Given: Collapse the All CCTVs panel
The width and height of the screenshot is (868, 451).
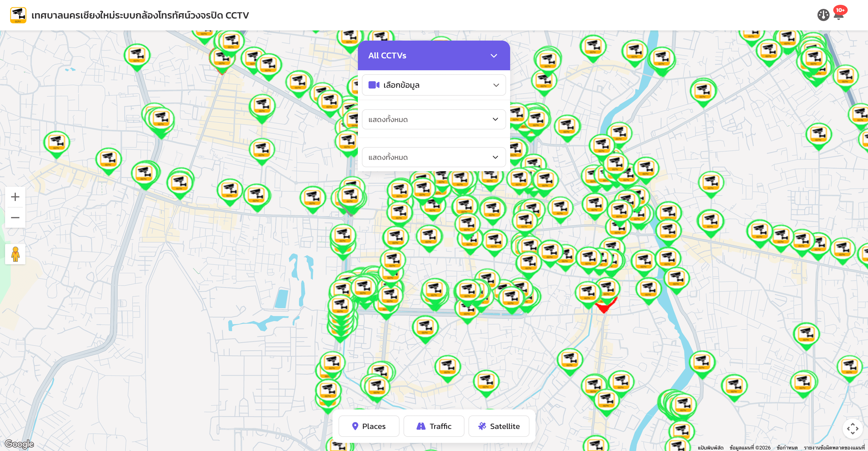Looking at the screenshot, I should tap(494, 55).
